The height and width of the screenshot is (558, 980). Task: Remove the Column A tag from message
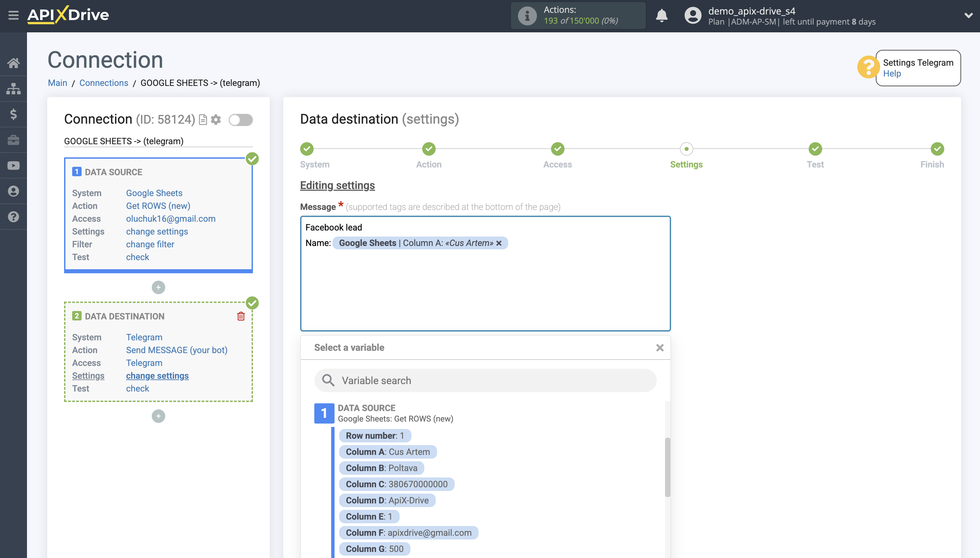(x=499, y=243)
